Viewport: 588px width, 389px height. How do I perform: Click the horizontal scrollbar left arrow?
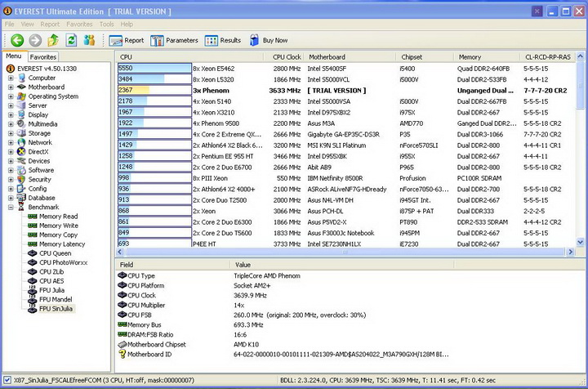[x=120, y=252]
